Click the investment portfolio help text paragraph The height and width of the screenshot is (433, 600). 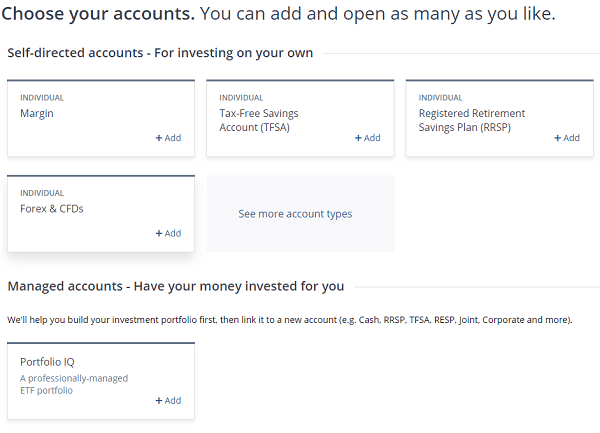(x=290, y=320)
